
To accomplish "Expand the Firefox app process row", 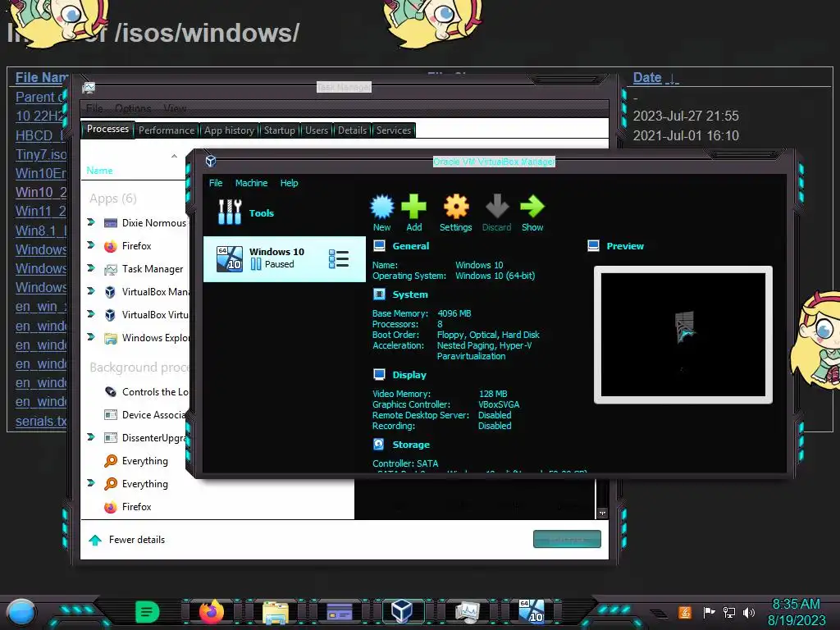I will [91, 245].
